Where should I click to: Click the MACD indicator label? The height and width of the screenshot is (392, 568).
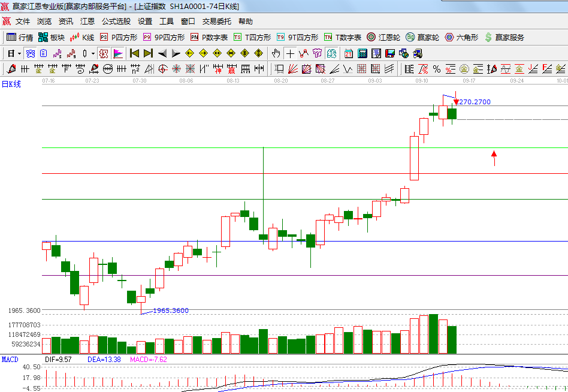pos(10,360)
